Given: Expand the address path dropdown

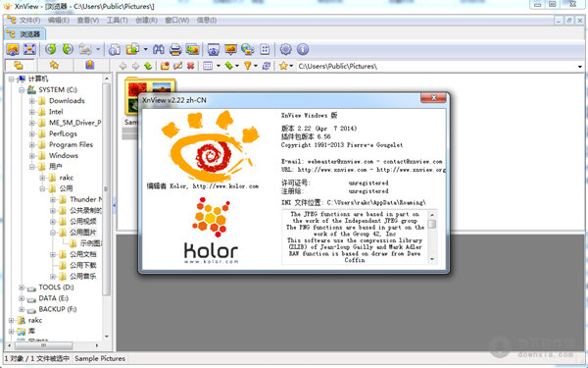Looking at the screenshot, I should click(580, 67).
